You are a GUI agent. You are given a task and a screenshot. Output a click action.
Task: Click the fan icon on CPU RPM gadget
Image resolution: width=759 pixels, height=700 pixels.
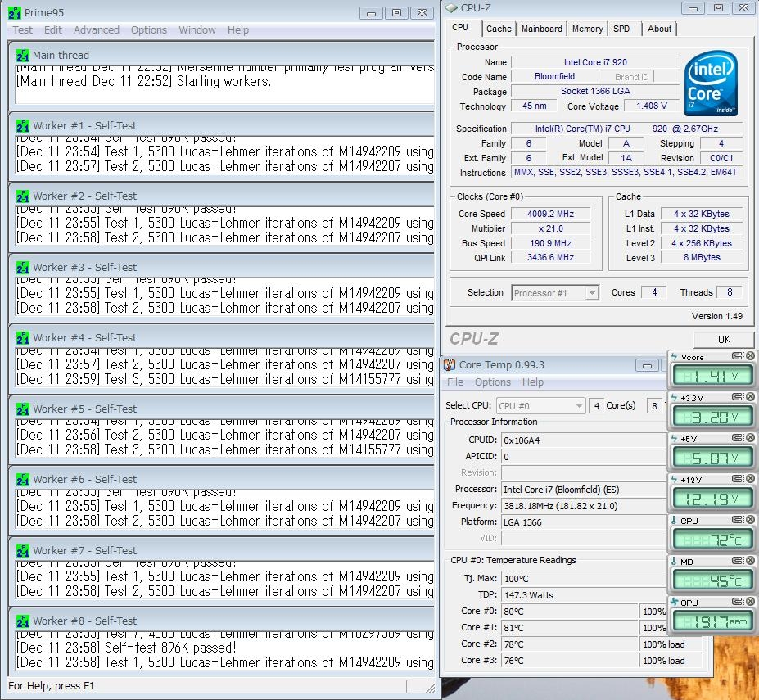pyautogui.click(x=674, y=603)
